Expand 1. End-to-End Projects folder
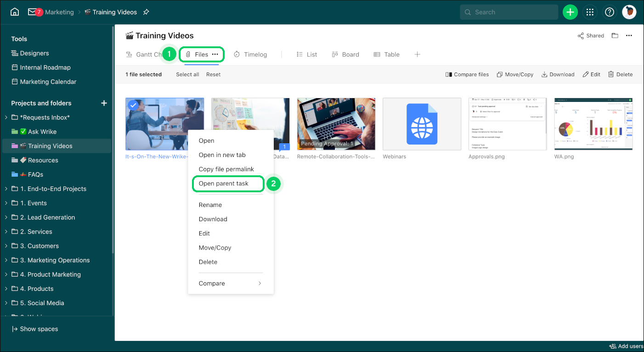Screen dimensions: 644x352 click(x=6, y=189)
